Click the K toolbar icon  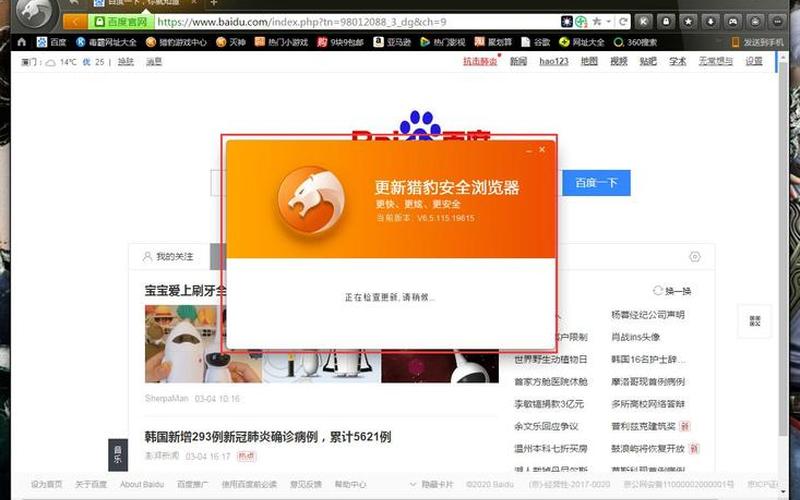[643, 21]
